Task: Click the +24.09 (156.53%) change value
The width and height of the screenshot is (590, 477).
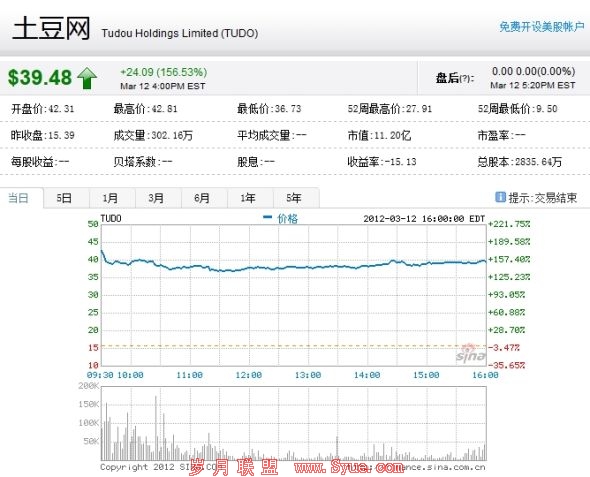Action: (163, 72)
